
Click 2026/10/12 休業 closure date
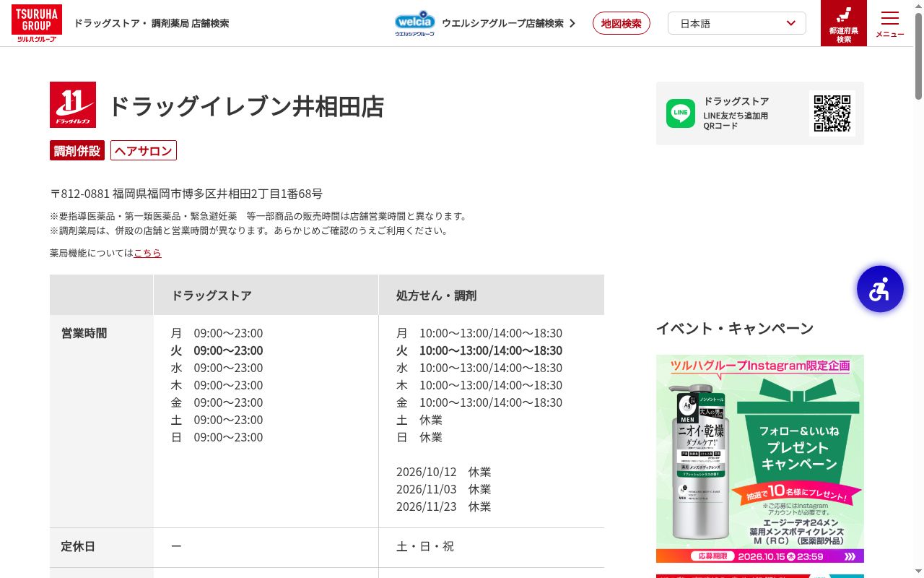pos(443,472)
